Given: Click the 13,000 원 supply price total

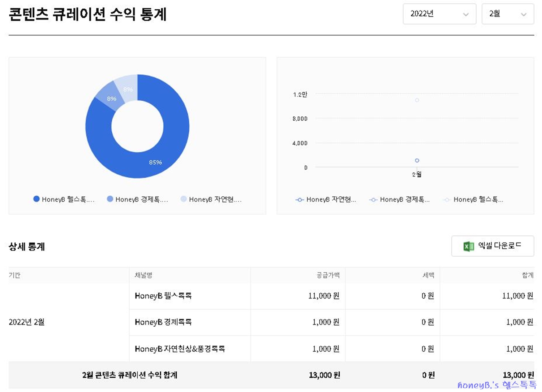Looking at the screenshot, I should 324,375.
